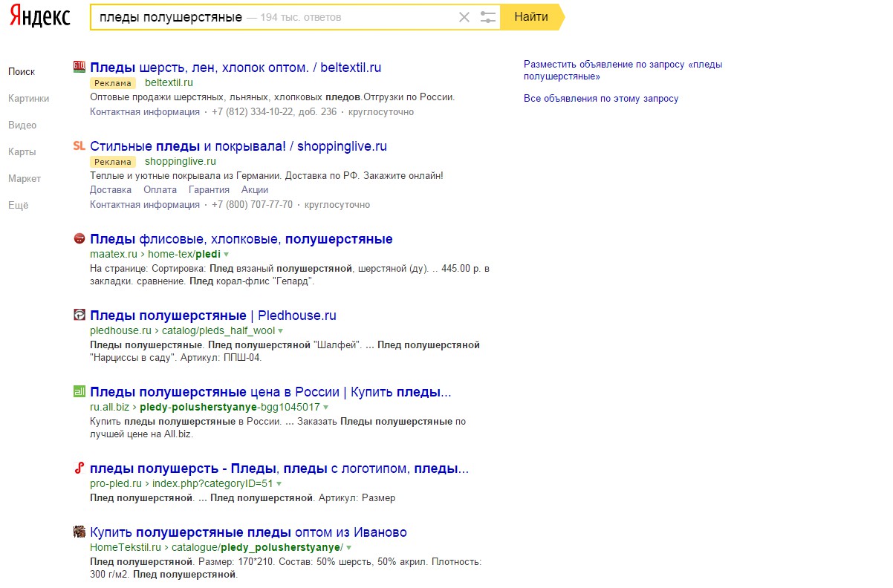Click the Гарантия sitelink
The image size is (893, 588).
tap(210, 190)
